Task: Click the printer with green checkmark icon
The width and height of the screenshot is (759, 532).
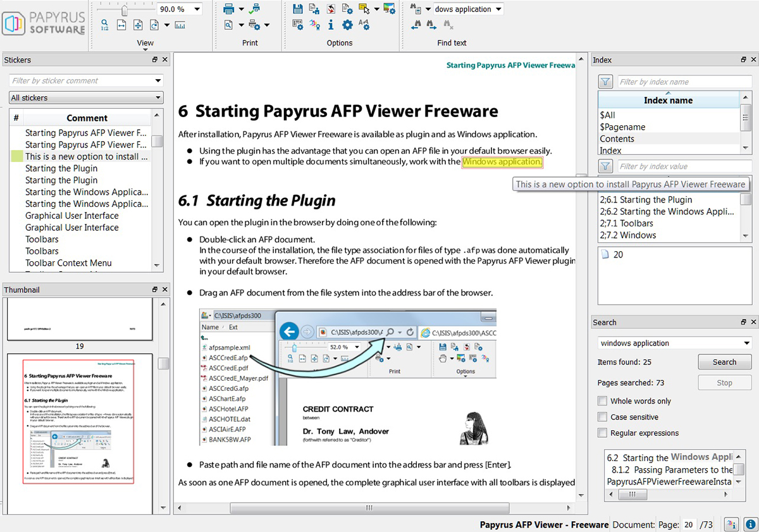Action: coord(254,9)
